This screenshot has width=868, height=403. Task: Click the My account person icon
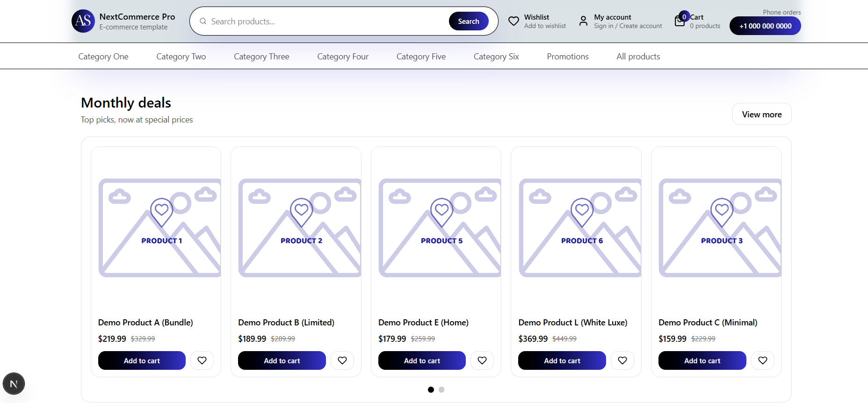coord(583,21)
